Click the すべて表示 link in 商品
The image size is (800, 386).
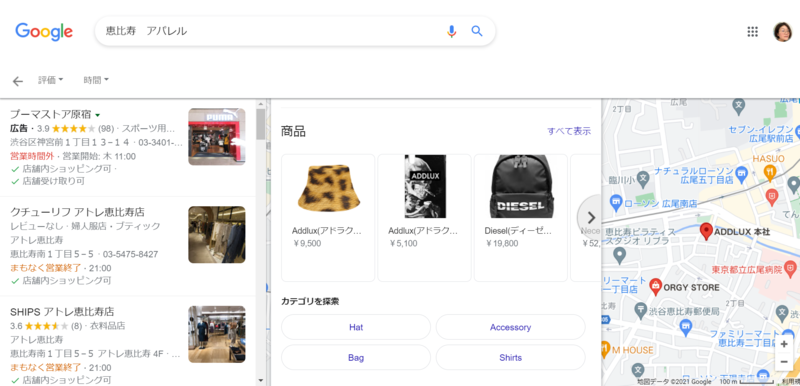click(569, 131)
